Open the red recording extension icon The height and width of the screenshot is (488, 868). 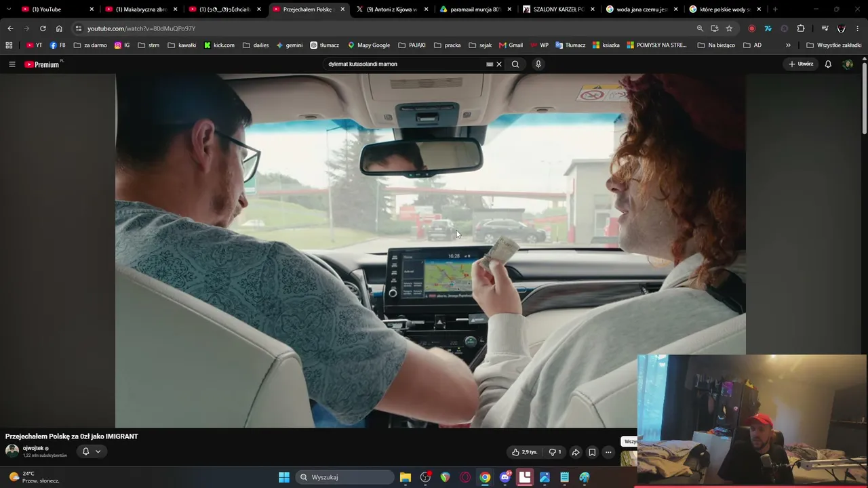[x=751, y=28]
